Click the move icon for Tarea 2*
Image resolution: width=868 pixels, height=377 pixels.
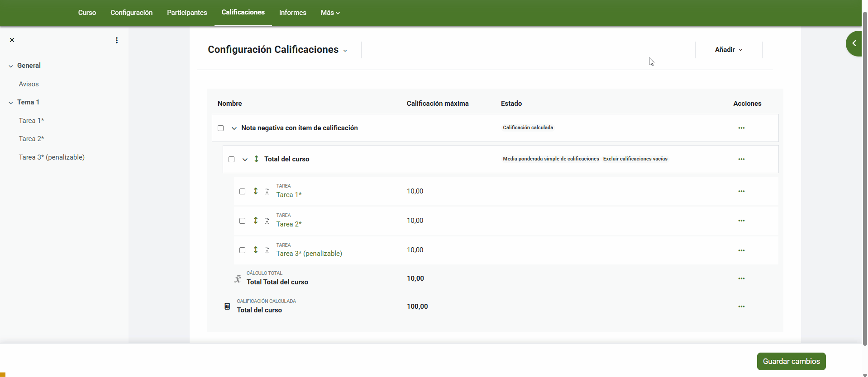click(x=256, y=221)
